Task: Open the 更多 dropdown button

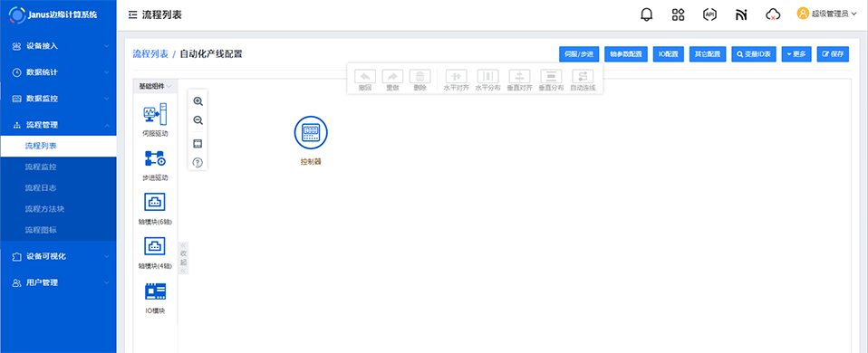Action: click(x=796, y=54)
